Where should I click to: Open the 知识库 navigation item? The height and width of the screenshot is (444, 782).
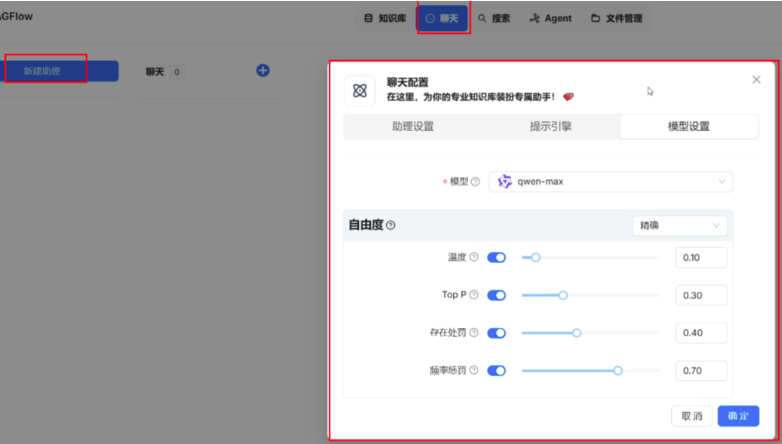pyautogui.click(x=384, y=18)
